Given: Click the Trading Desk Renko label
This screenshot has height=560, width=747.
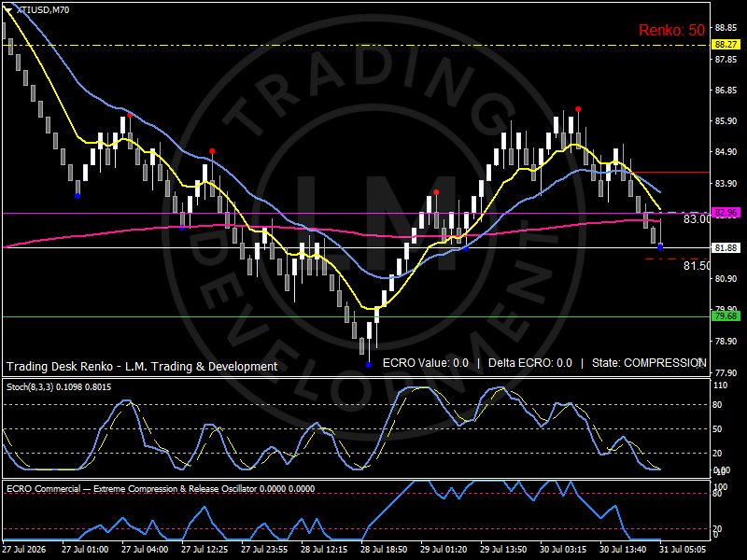Looking at the screenshot, I should 142,366.
